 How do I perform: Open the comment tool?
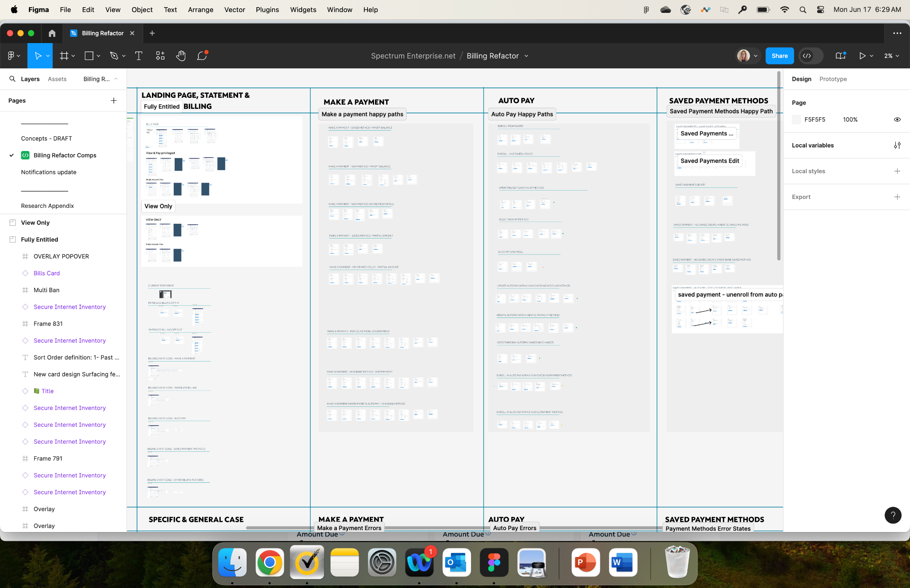tap(202, 56)
